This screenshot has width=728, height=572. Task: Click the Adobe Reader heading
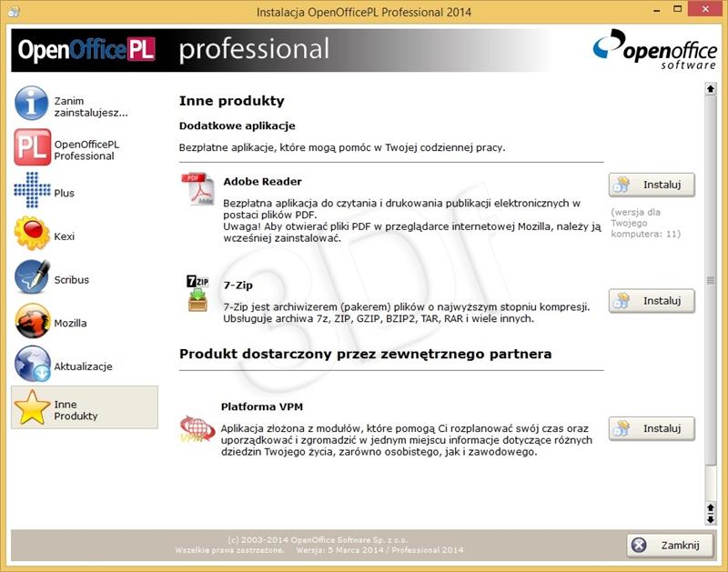[x=262, y=181]
